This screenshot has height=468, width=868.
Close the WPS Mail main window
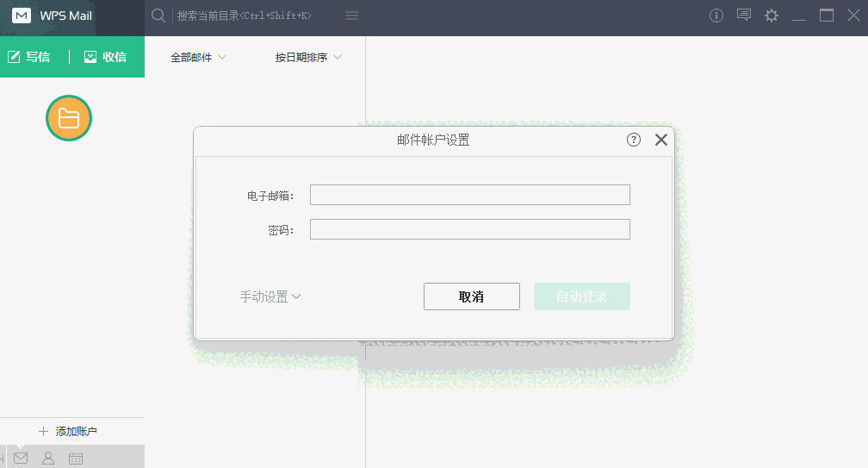pos(853,16)
